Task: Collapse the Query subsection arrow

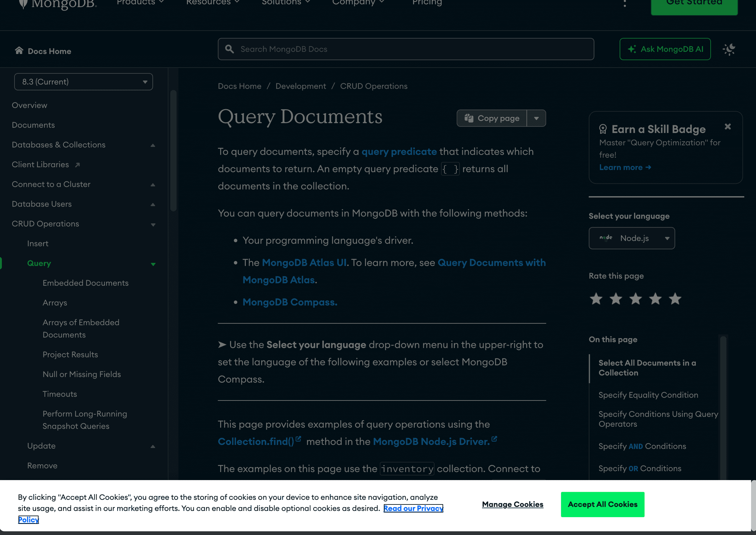Action: click(153, 264)
